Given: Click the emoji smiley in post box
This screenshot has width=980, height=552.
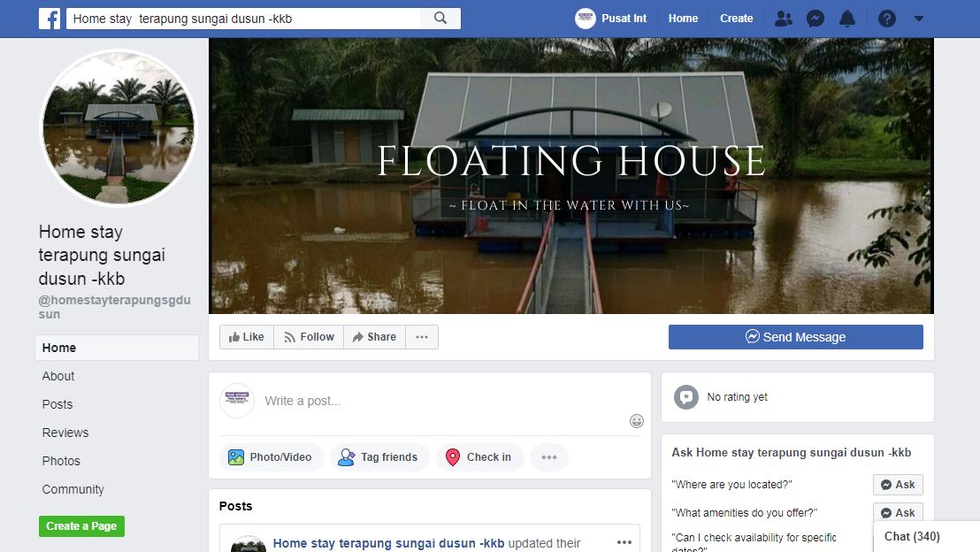Looking at the screenshot, I should pyautogui.click(x=636, y=421).
